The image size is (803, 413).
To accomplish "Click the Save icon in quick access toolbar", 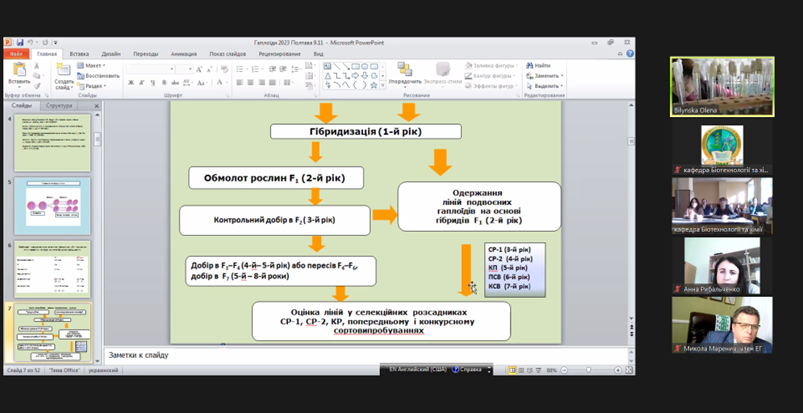I will click(x=20, y=43).
